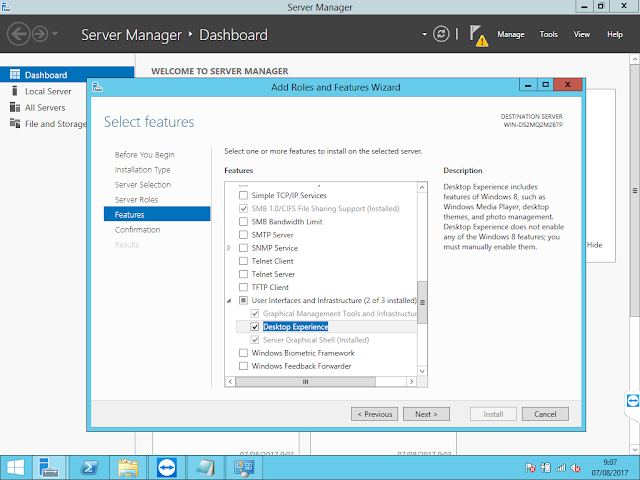Open the View menu
The width and height of the screenshot is (640, 480).
582,34
